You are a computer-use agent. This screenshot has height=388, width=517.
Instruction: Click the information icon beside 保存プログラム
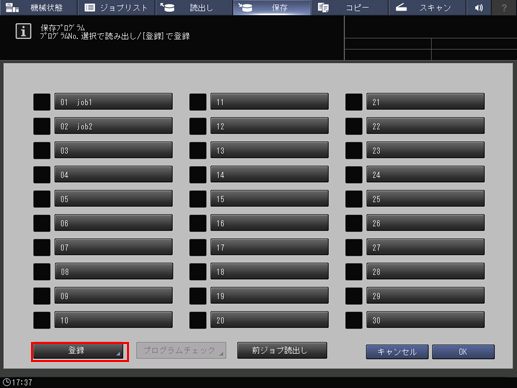(23, 32)
